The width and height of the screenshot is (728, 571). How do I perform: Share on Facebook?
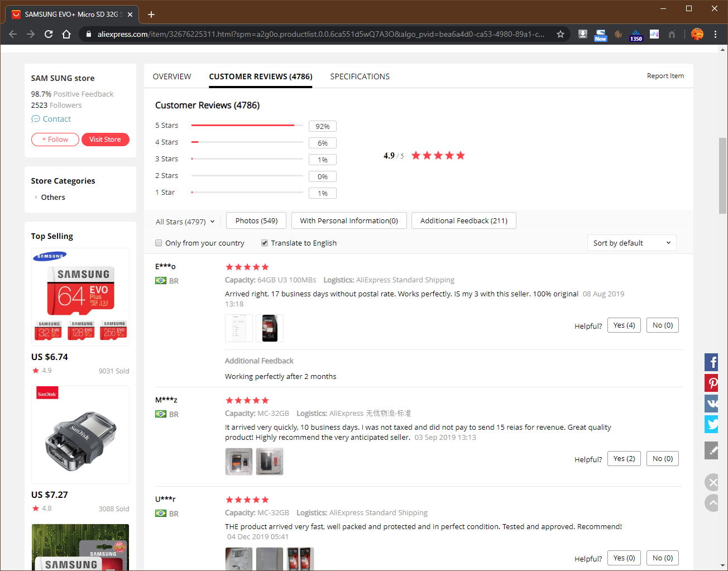[x=711, y=362]
